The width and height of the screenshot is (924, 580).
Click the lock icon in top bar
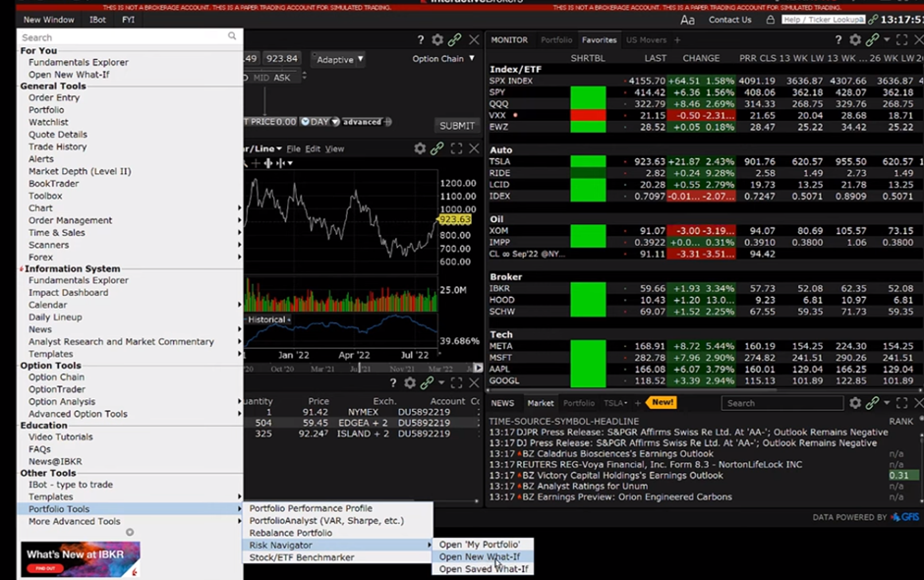tap(771, 20)
